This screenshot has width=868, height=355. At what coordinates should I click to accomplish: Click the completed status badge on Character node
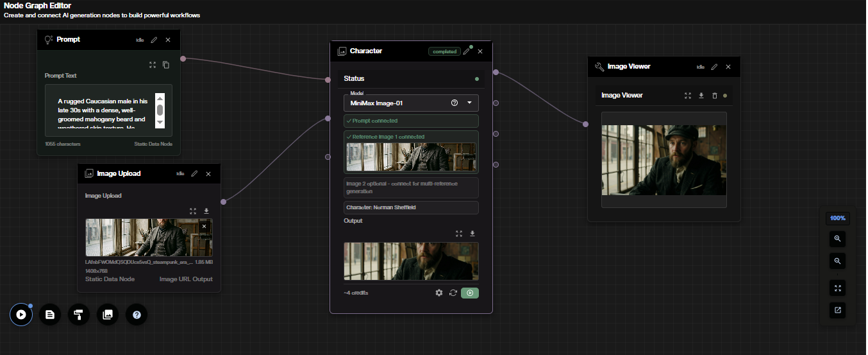(x=444, y=51)
